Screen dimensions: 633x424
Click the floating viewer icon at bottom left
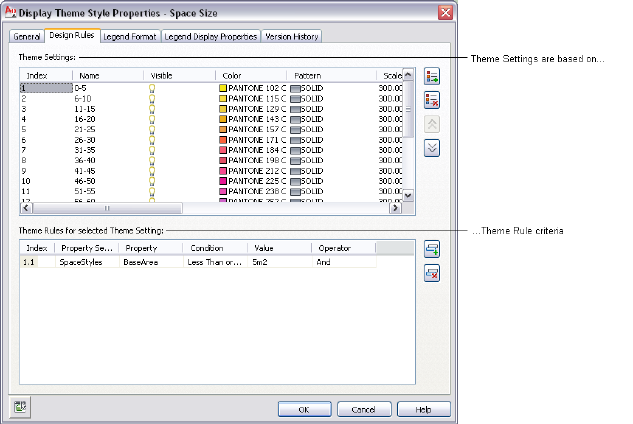20,407
